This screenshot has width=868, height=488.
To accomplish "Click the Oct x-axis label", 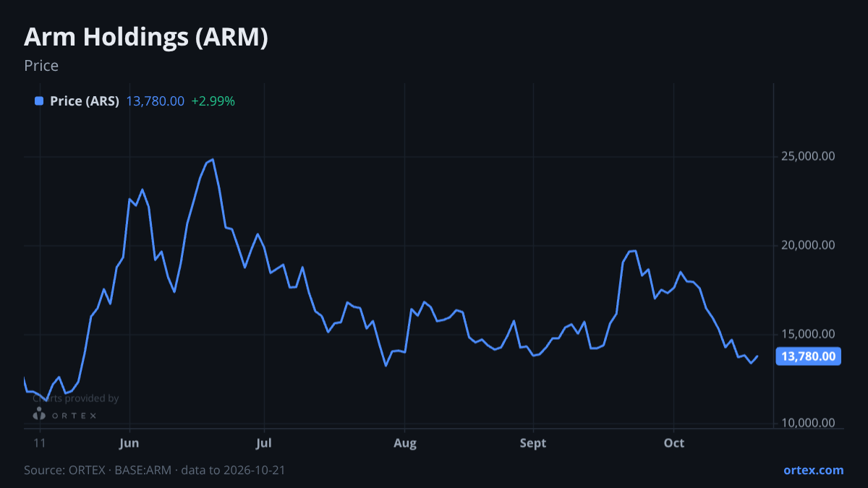I will 674,443.
